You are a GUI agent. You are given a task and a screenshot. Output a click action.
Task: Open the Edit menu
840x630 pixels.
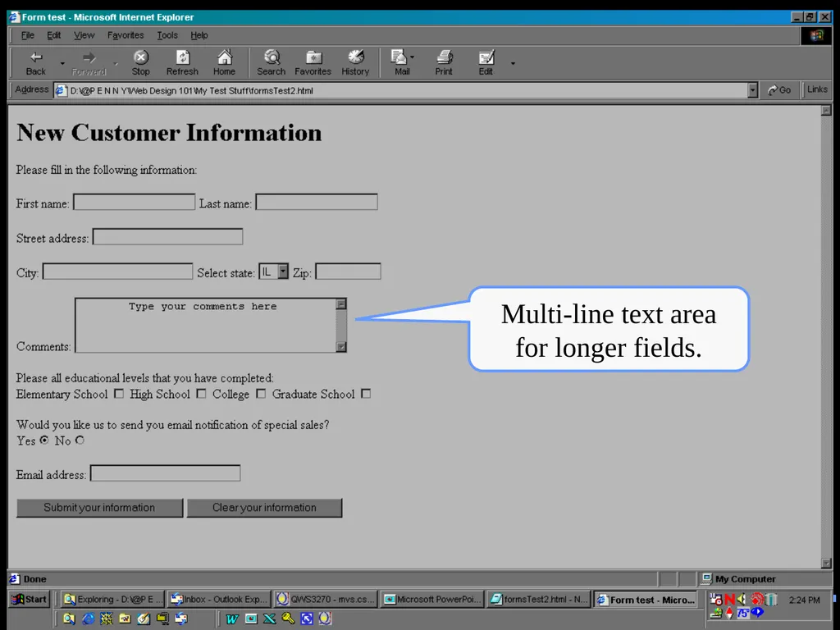pyautogui.click(x=53, y=35)
